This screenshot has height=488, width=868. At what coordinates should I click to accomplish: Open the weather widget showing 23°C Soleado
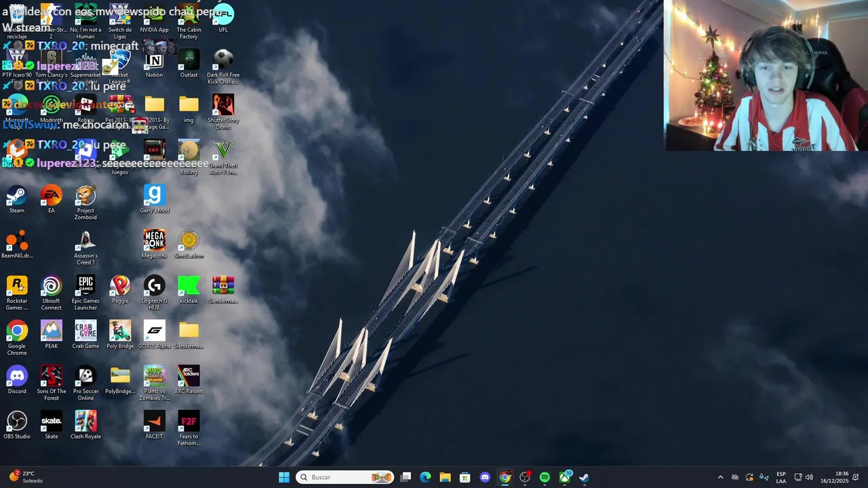pyautogui.click(x=27, y=477)
